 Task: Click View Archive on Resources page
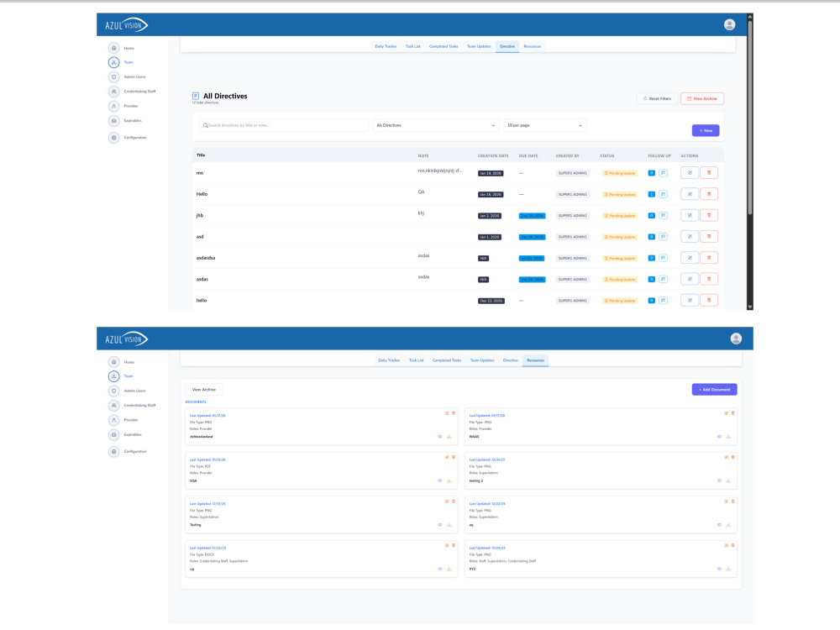203,390
